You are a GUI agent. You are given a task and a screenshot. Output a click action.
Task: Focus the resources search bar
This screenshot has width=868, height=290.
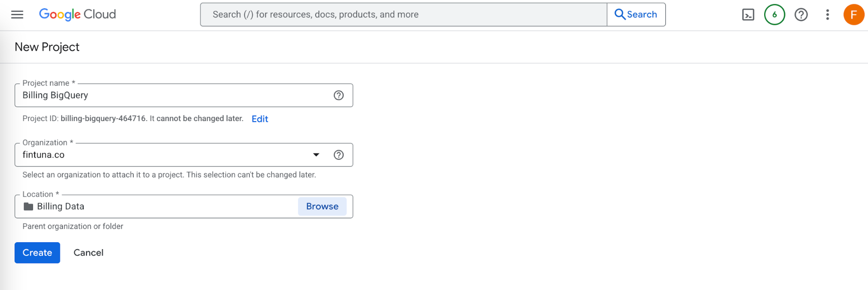coord(403,14)
